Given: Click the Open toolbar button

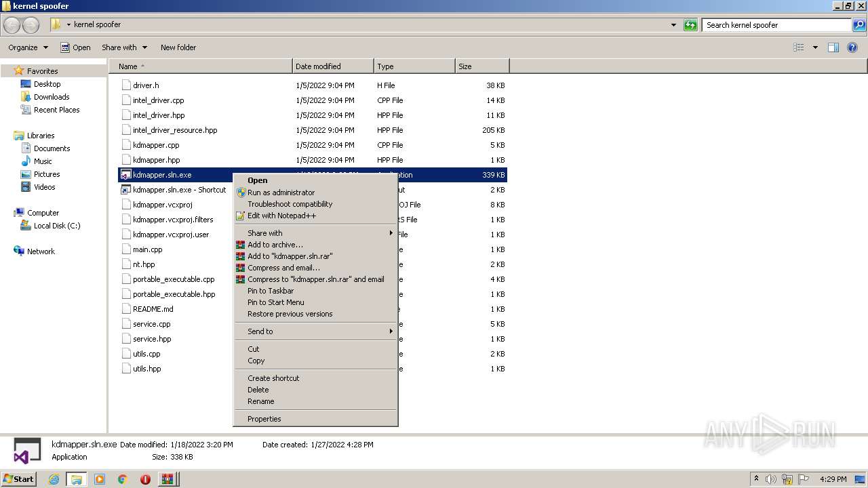Looking at the screenshot, I should 75,47.
